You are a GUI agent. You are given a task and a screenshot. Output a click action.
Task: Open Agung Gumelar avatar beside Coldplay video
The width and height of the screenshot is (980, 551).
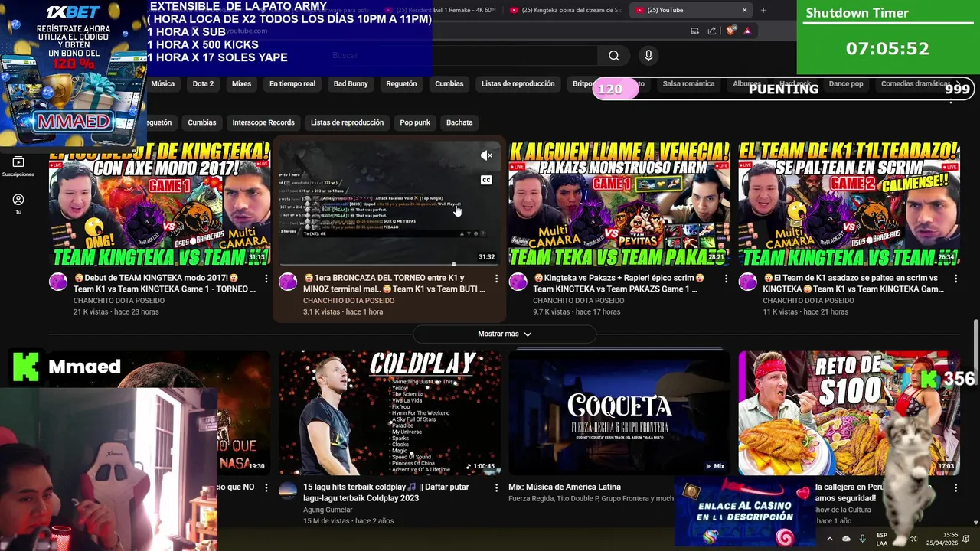(288, 491)
